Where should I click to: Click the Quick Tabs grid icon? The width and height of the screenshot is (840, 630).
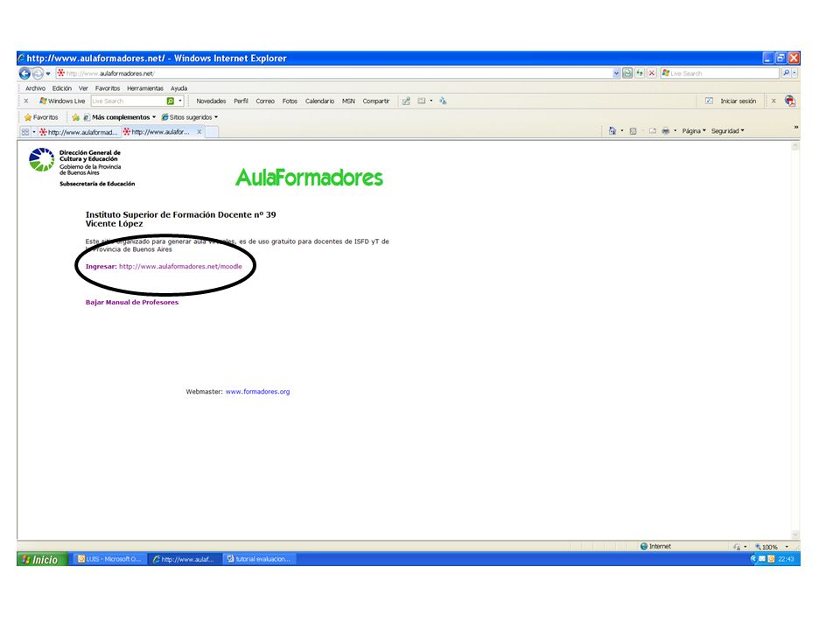[x=25, y=132]
